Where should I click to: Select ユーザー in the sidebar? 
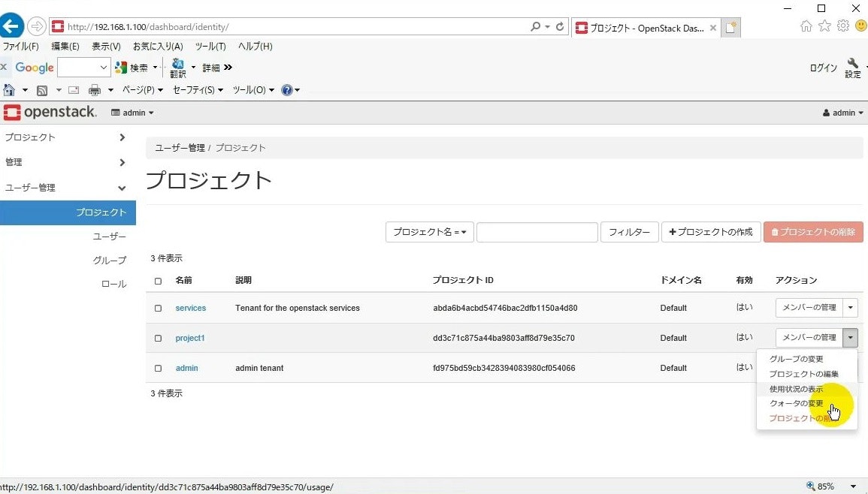[x=109, y=236]
